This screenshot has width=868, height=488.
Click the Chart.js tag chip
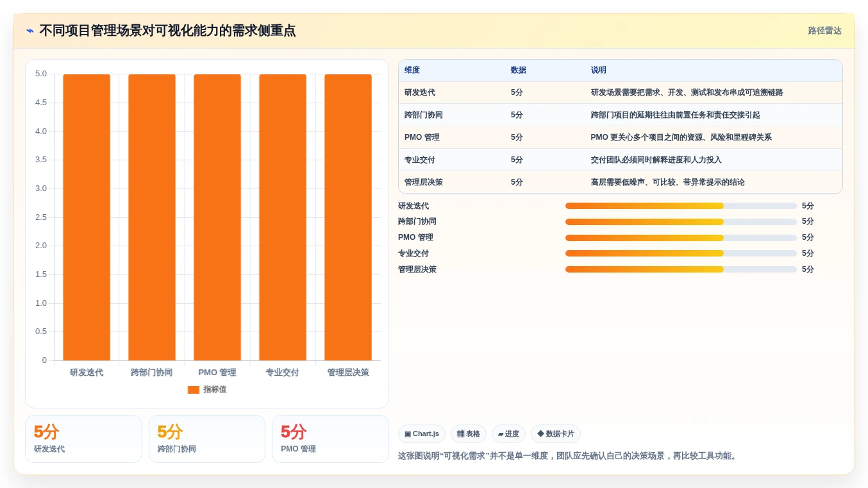point(422,434)
